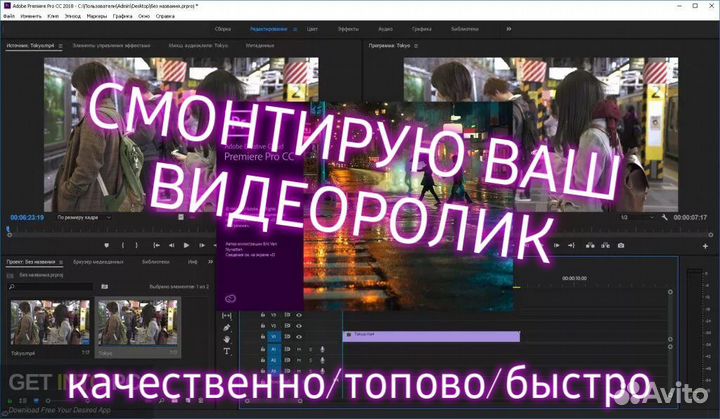The width and height of the screenshot is (720, 419).
Task: Export frame with the camera icon
Action: click(621, 245)
